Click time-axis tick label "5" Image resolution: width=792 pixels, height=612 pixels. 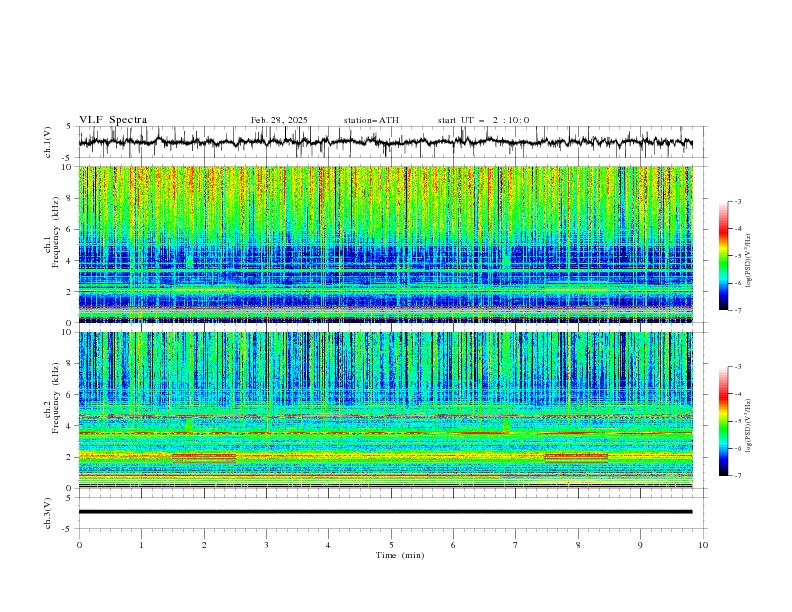pos(391,545)
